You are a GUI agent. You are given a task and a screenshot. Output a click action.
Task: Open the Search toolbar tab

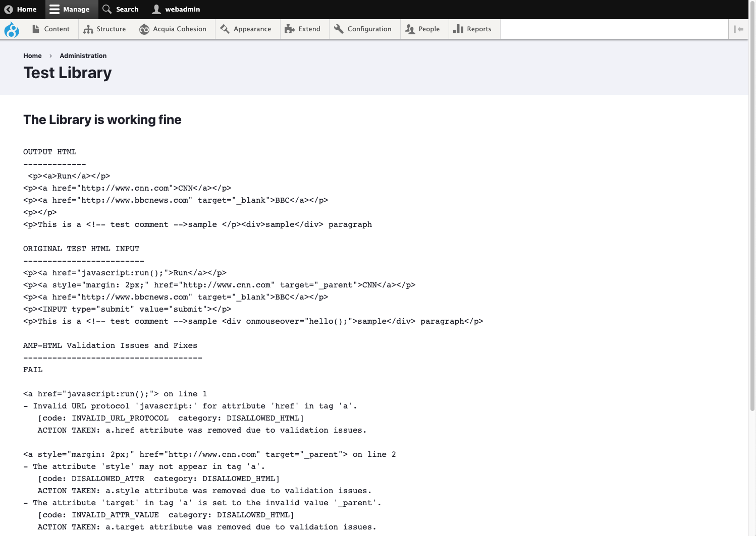[127, 10]
